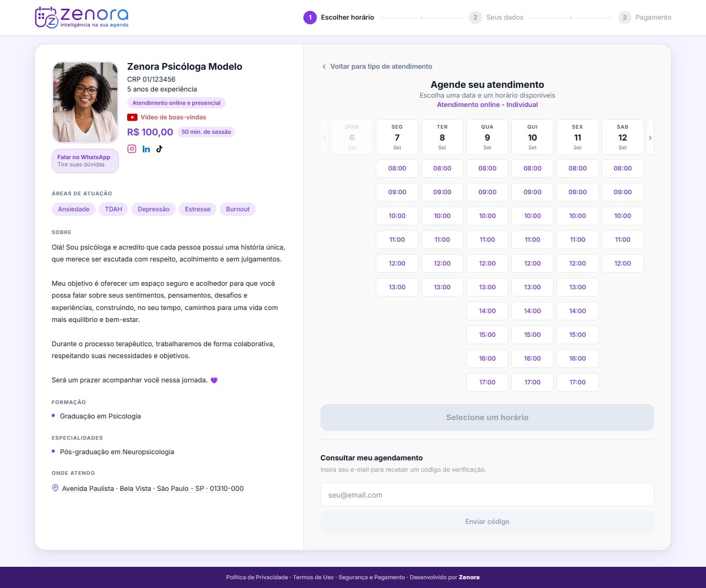706x588 pixels.
Task: Book 12:00 slot on Saturday 12
Action: click(623, 264)
